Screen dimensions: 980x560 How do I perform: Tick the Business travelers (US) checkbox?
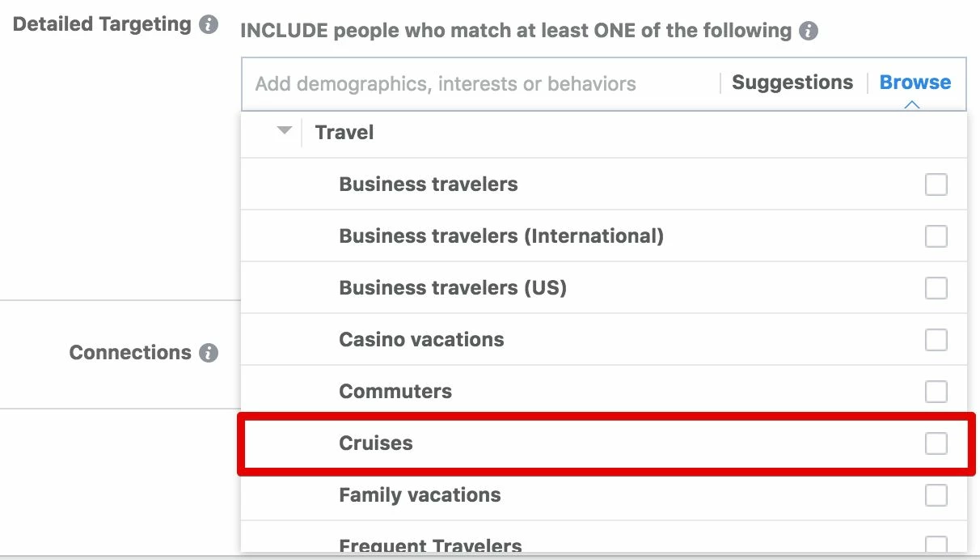(x=936, y=288)
